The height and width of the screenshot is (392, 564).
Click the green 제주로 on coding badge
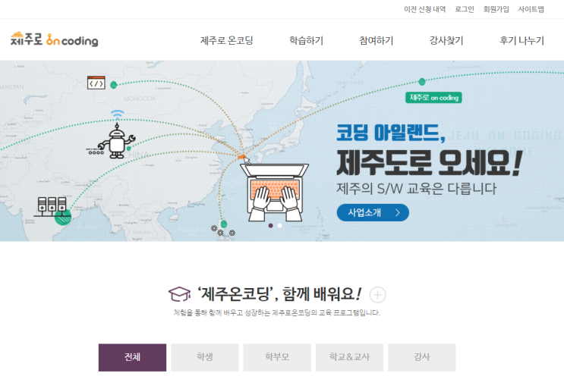pos(433,97)
